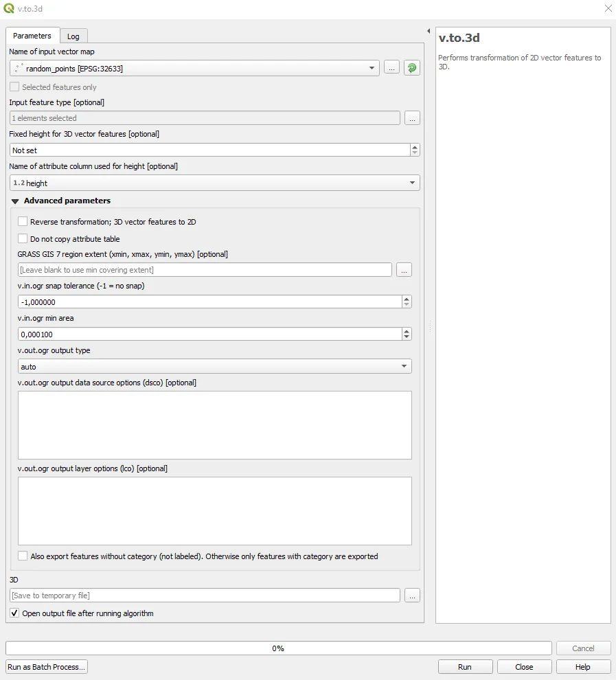
Task: Click the layer options (lco) text box
Action: [x=214, y=511]
